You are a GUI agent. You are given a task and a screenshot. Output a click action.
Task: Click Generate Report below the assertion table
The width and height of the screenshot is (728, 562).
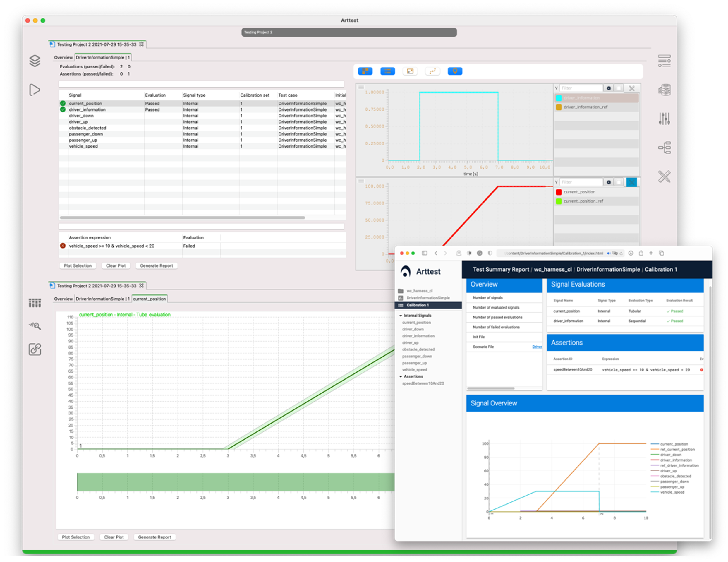point(156,266)
